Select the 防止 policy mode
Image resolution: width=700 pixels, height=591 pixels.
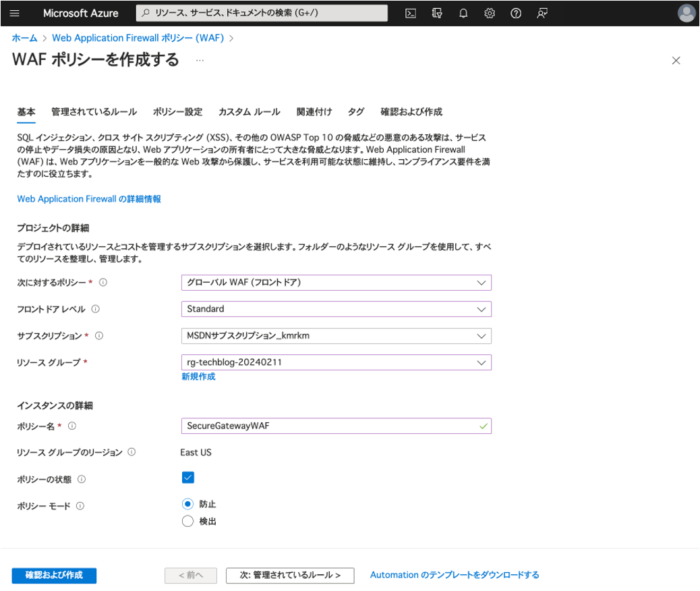point(188,504)
